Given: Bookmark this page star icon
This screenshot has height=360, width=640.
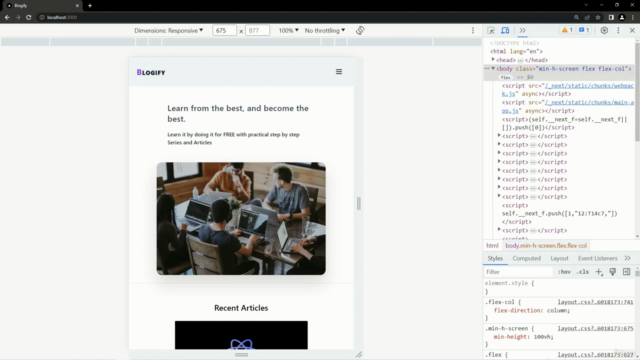Looking at the screenshot, I should (x=598, y=17).
